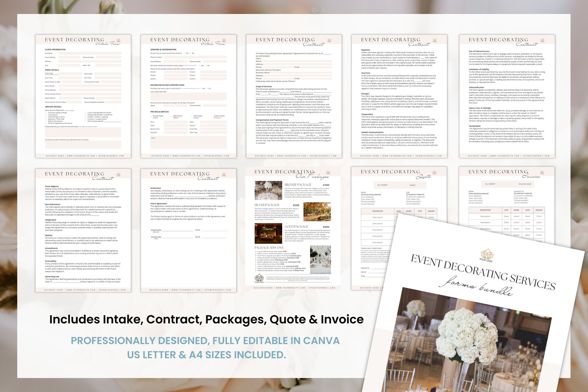Click the "SERVICES DETAILS" section heading

click(53, 107)
